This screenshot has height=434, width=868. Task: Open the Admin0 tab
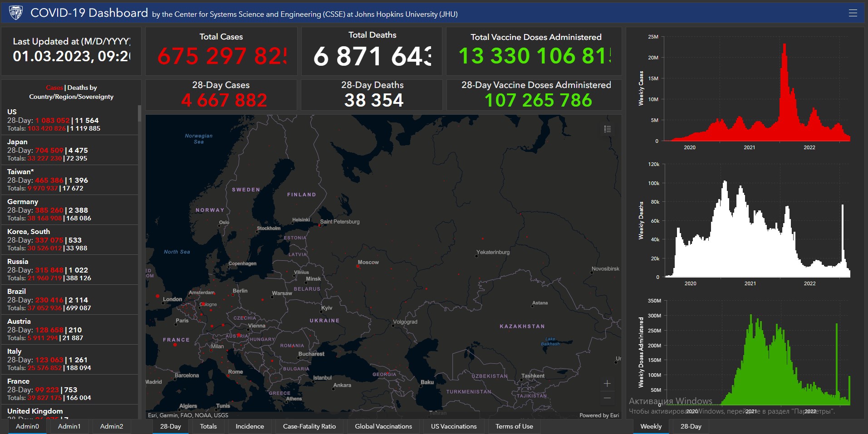[27, 426]
